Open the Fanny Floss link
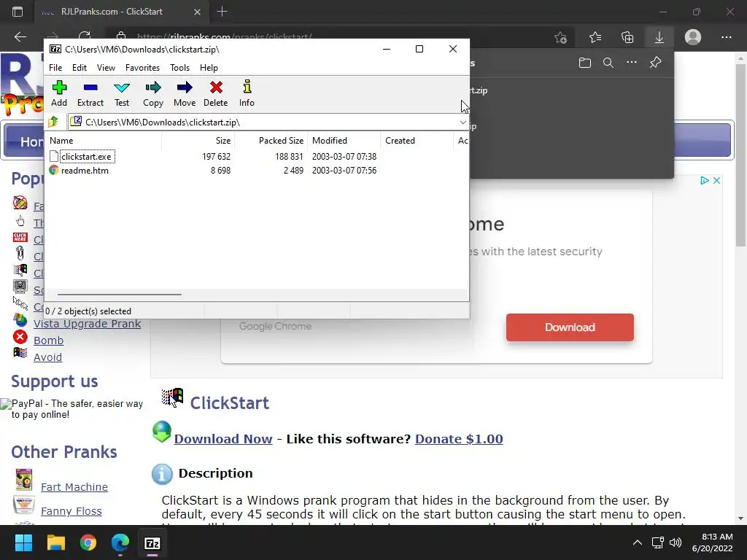Screen dimensions: 747x560 [x=71, y=511]
